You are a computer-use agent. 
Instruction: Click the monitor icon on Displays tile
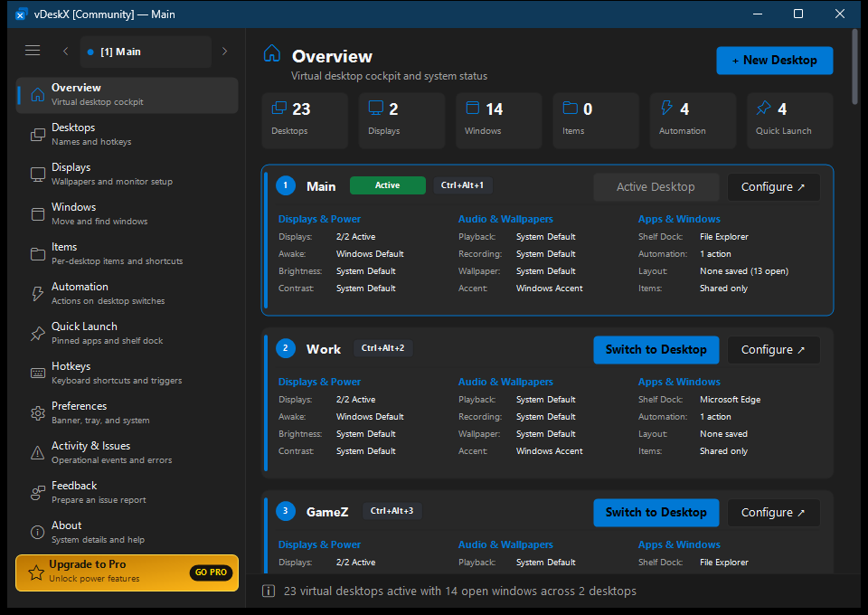click(x=376, y=108)
